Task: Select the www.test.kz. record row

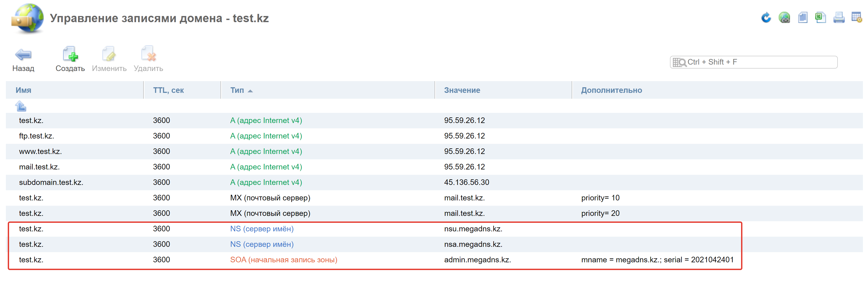Action: 434,151
